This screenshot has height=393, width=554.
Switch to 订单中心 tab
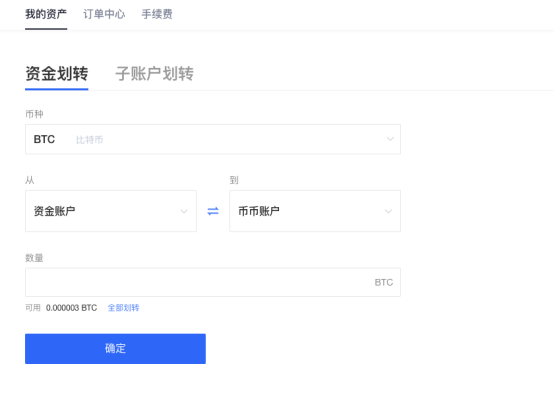104,14
